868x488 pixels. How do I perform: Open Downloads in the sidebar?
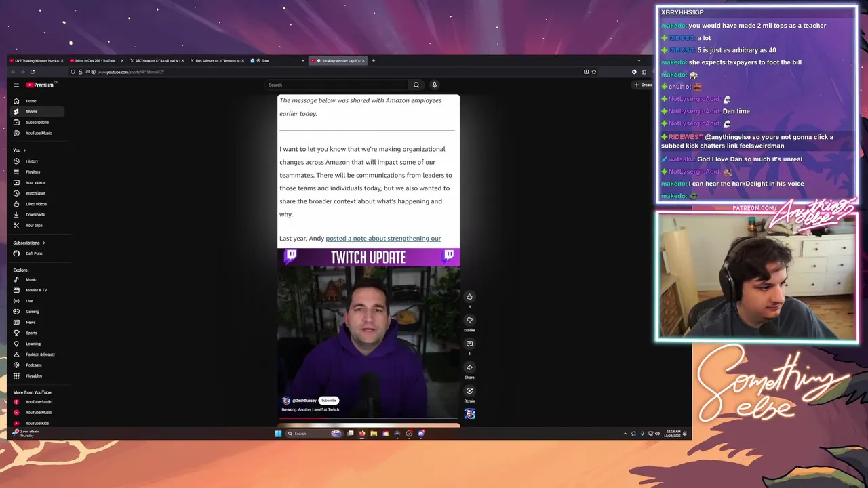tap(37, 215)
